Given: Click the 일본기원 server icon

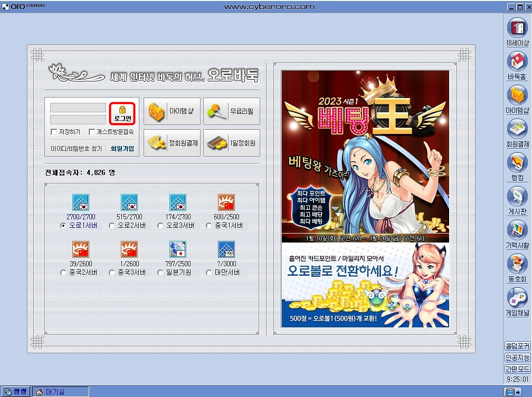Looking at the screenshot, I should coord(178,249).
